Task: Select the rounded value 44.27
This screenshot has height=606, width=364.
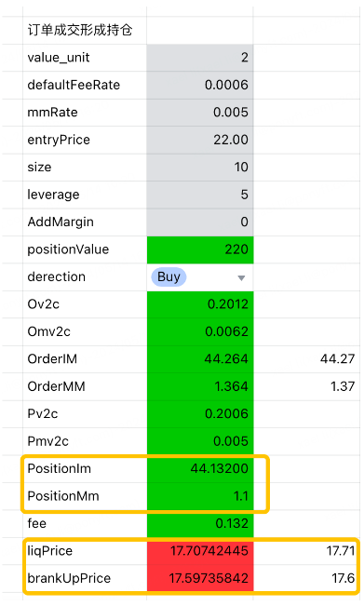Action: (x=306, y=359)
